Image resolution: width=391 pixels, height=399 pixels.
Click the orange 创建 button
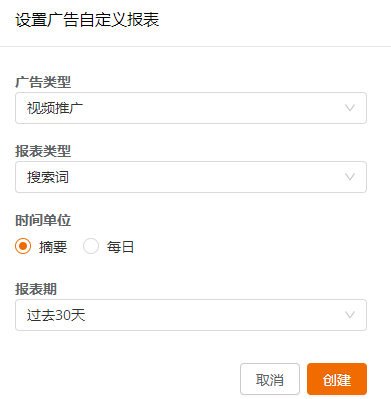coord(337,379)
